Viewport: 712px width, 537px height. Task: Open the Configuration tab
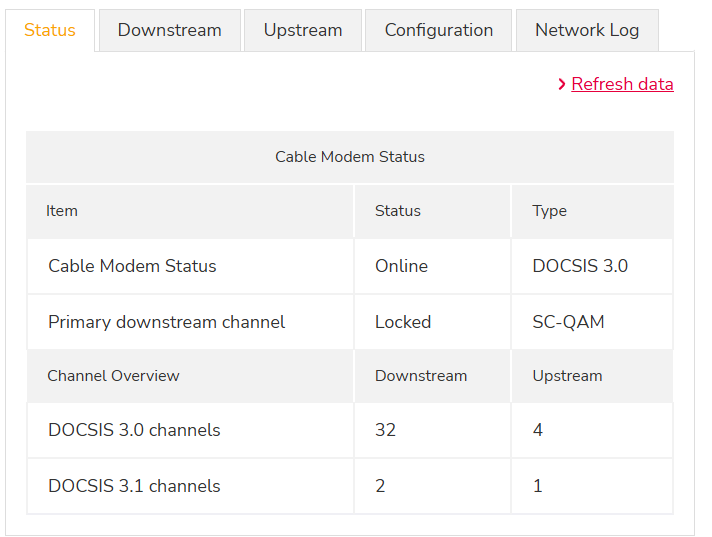[439, 30]
